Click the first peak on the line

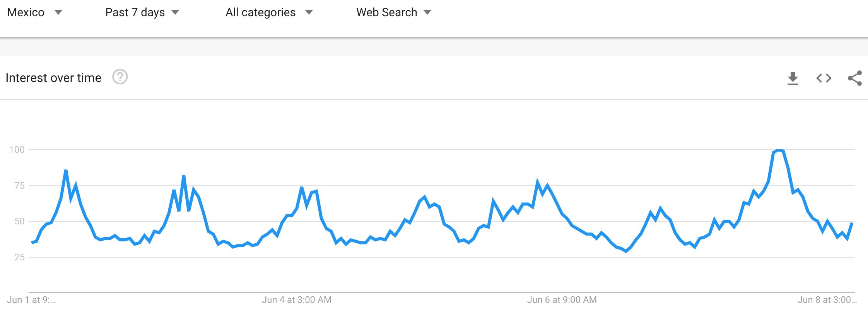(x=66, y=171)
